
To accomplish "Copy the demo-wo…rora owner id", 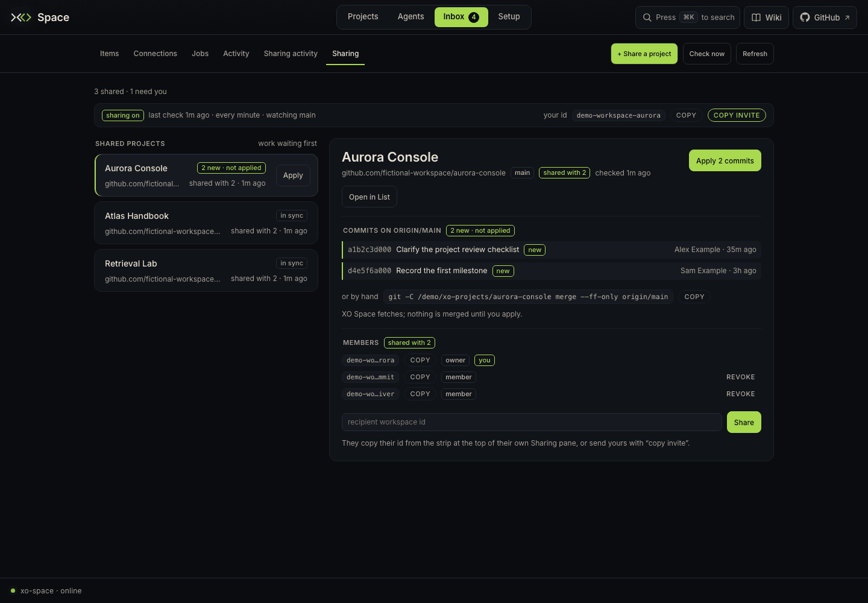I will tap(420, 360).
